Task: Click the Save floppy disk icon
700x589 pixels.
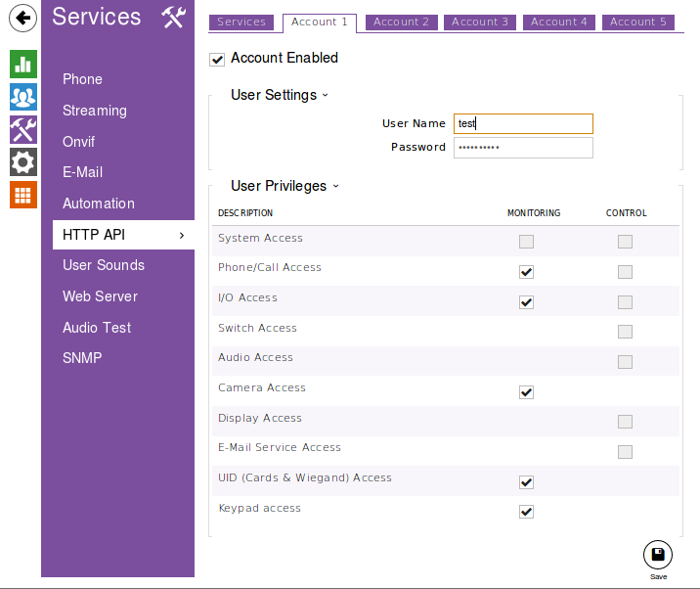Action: (x=658, y=555)
